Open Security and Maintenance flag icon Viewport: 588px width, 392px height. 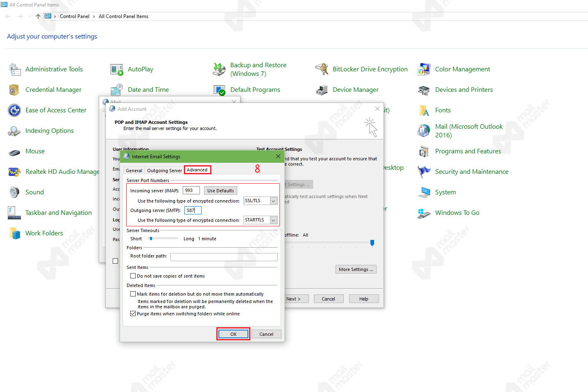click(424, 172)
